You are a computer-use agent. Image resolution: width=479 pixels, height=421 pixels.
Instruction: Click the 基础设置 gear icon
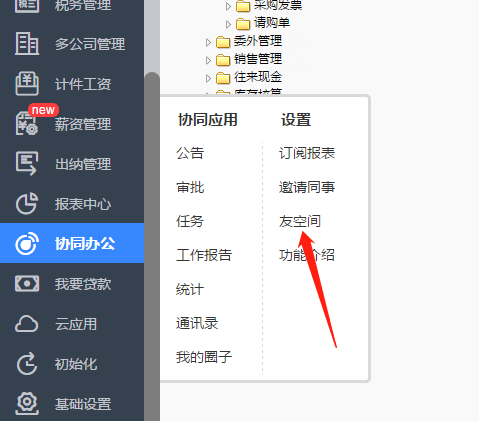pos(27,404)
